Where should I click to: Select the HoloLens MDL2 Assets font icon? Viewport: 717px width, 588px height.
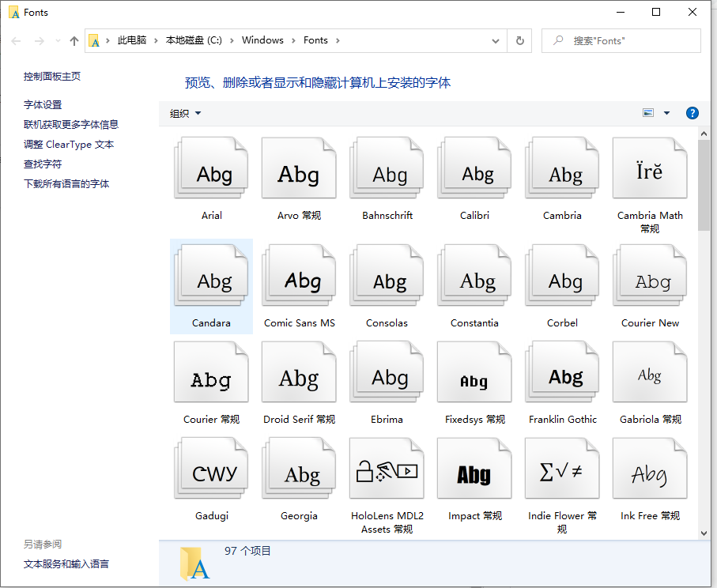click(387, 472)
